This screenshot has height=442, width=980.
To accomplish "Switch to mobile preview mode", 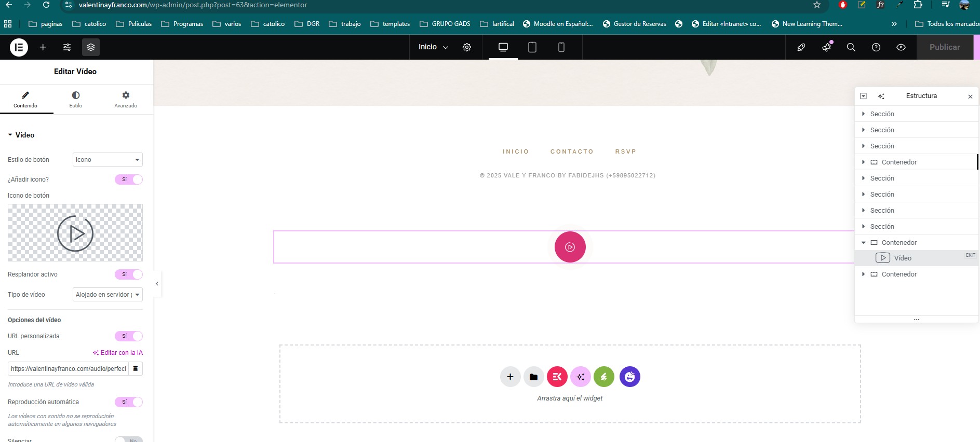I will (x=561, y=47).
